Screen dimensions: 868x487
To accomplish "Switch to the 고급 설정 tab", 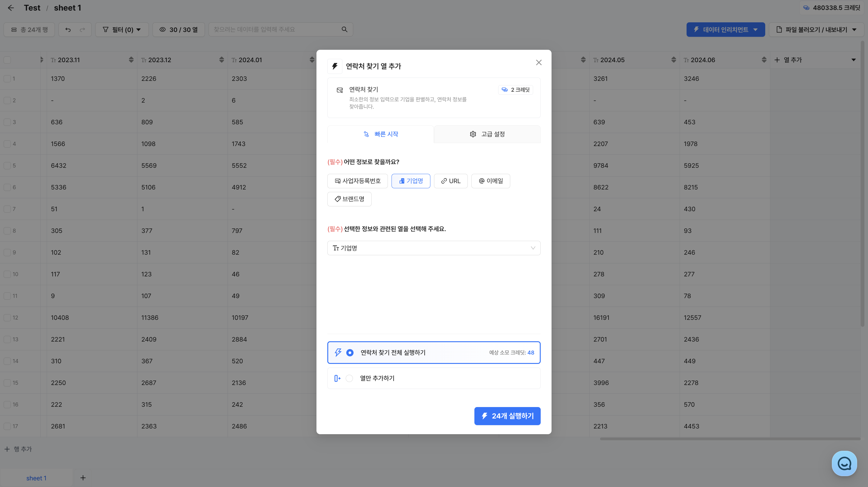I will 487,134.
